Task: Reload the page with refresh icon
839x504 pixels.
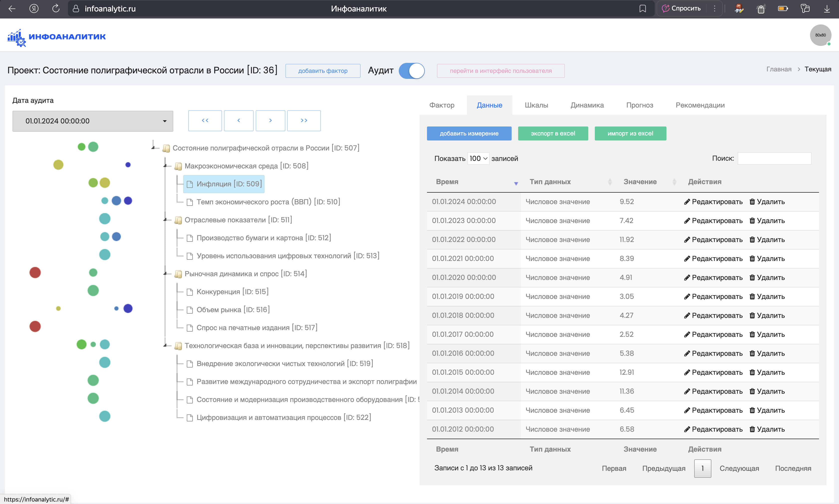Action: tap(56, 8)
